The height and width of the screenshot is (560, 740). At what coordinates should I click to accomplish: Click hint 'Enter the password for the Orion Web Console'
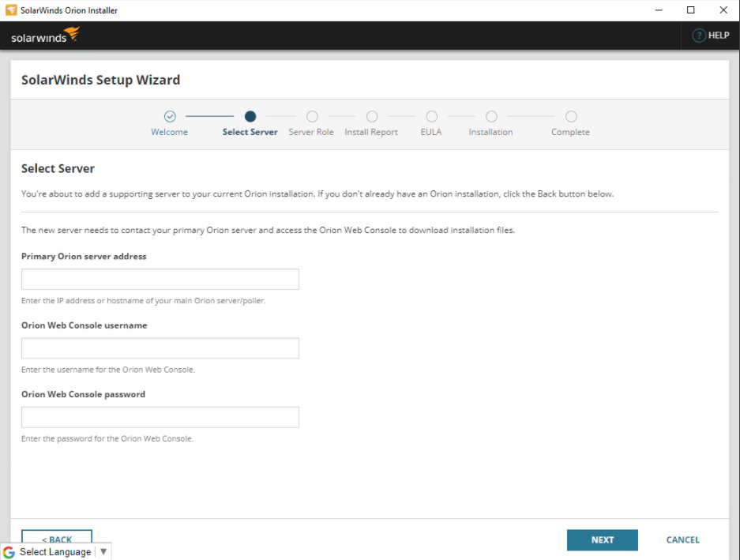pyautogui.click(x=107, y=438)
